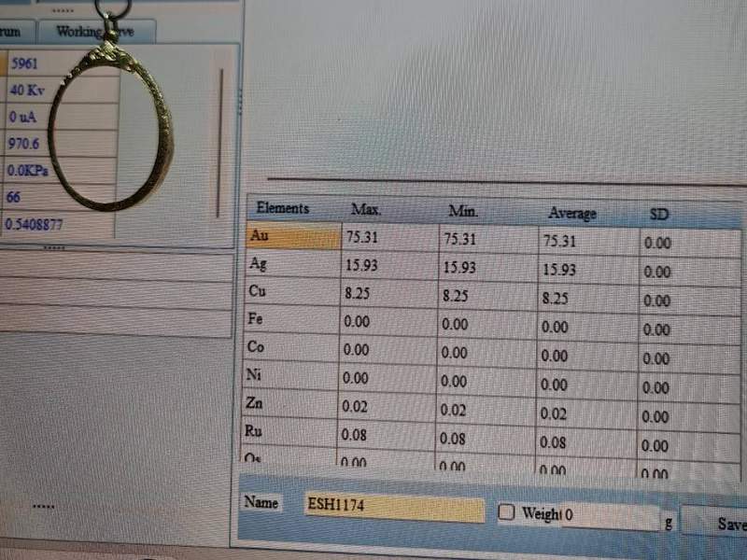Enable the Weight checkbox

507,511
